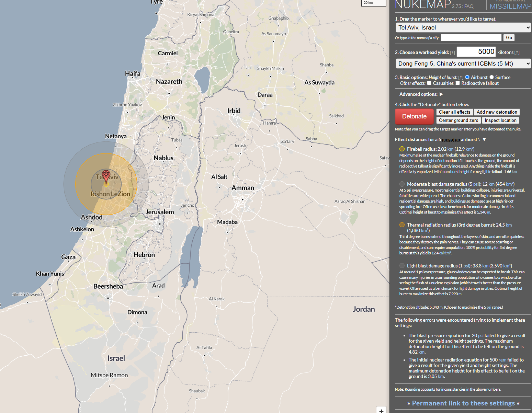
Task: Click the Irbid label on the map
Action: (234, 111)
